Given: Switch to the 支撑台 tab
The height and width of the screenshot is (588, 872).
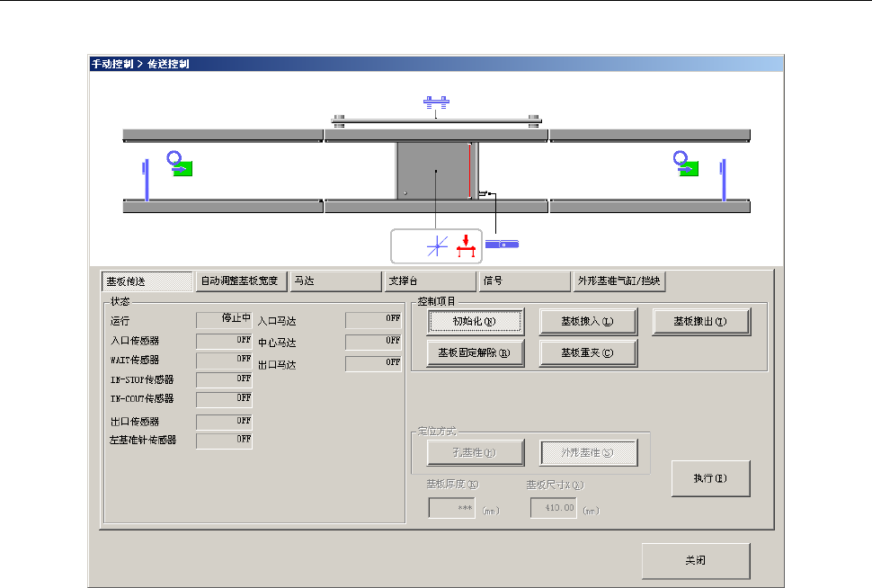Looking at the screenshot, I should (431, 281).
